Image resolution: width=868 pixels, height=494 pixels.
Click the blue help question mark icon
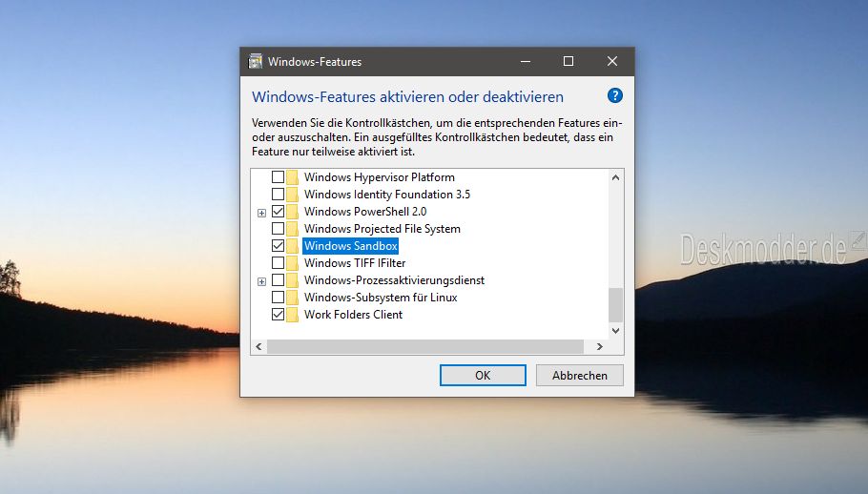614,95
